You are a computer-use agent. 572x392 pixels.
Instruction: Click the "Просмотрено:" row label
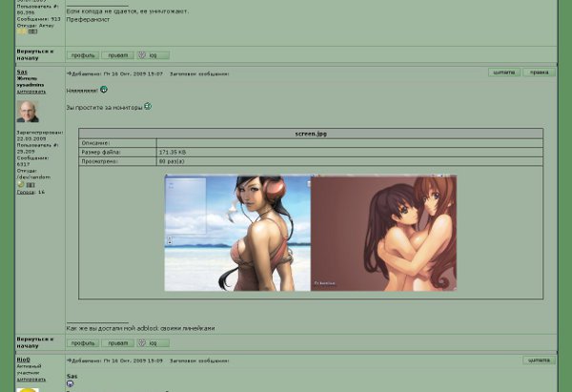99,161
